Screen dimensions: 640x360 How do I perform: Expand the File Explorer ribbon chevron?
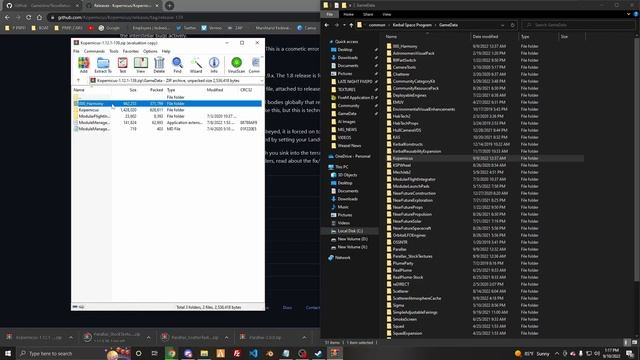[628, 14]
